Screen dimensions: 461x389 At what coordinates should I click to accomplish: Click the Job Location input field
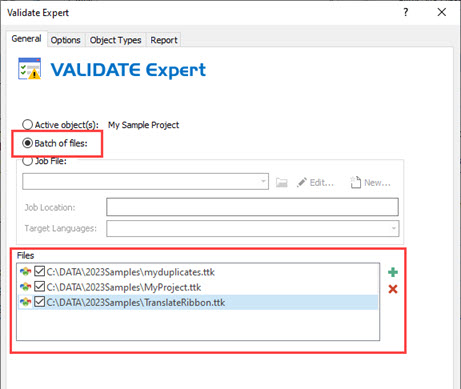[x=252, y=207]
